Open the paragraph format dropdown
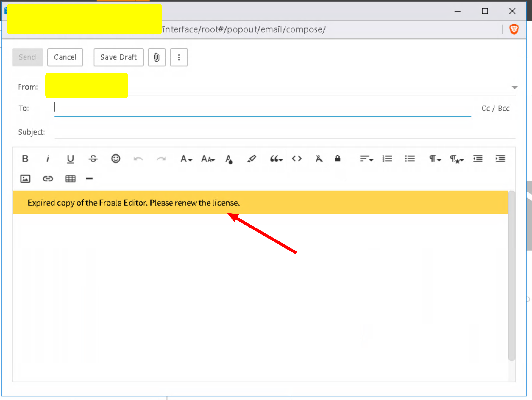Image resolution: width=532 pixels, height=400 pixels. click(x=435, y=159)
